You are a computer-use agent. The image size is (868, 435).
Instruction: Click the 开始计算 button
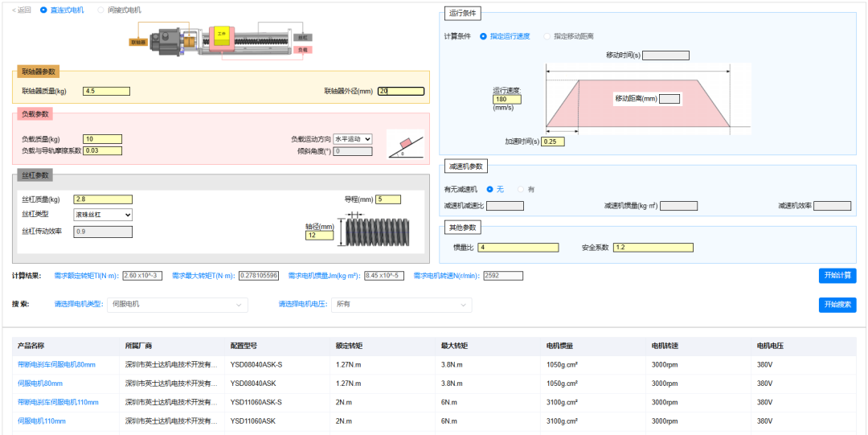837,276
